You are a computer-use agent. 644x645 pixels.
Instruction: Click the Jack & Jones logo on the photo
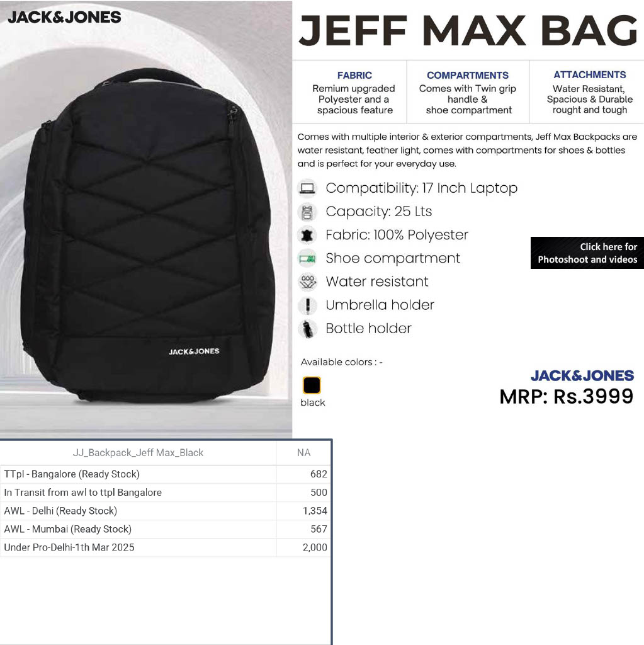pyautogui.click(x=64, y=17)
